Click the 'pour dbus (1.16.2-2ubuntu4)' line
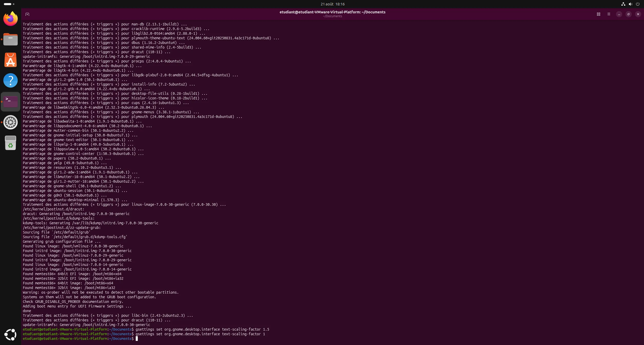Image resolution: width=644 pixels, height=345 pixels. coord(104,43)
